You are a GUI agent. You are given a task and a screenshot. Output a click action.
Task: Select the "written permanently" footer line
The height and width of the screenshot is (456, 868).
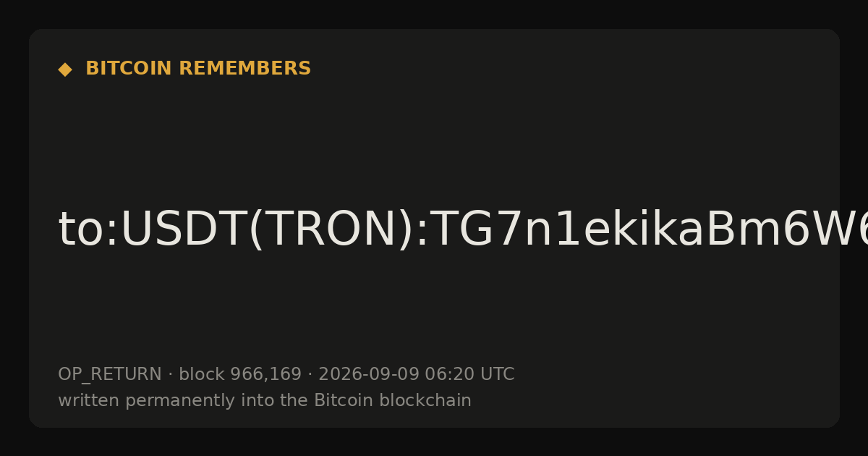click(x=265, y=401)
